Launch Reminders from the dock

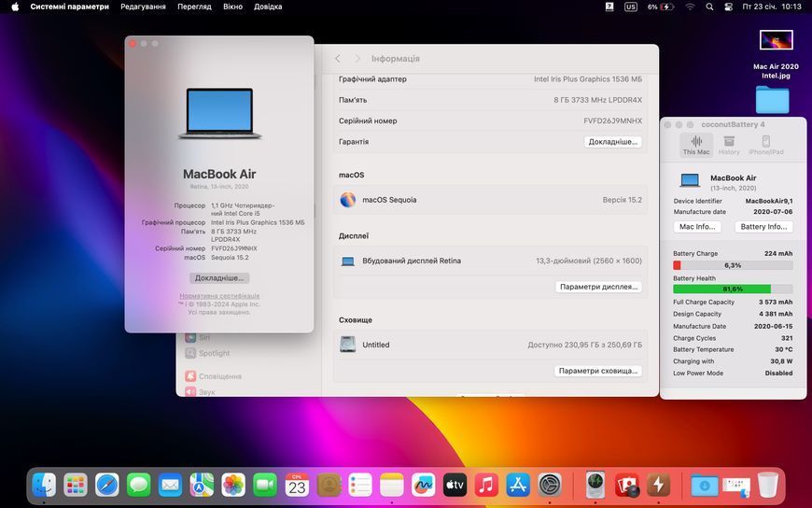click(x=360, y=486)
